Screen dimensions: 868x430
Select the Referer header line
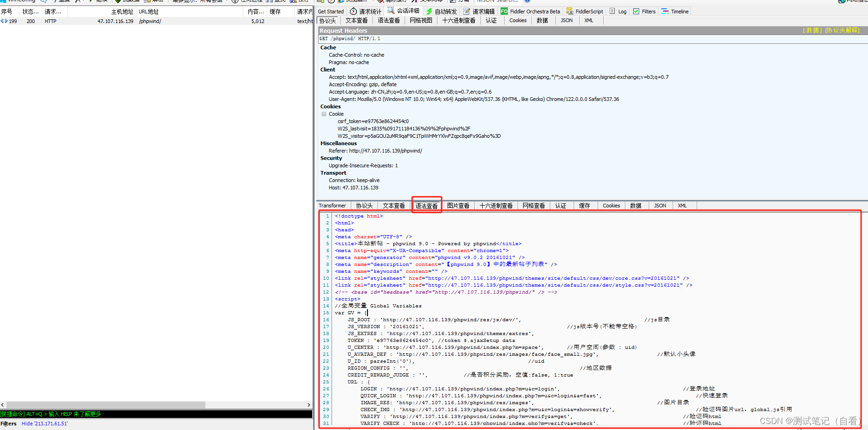(x=375, y=151)
